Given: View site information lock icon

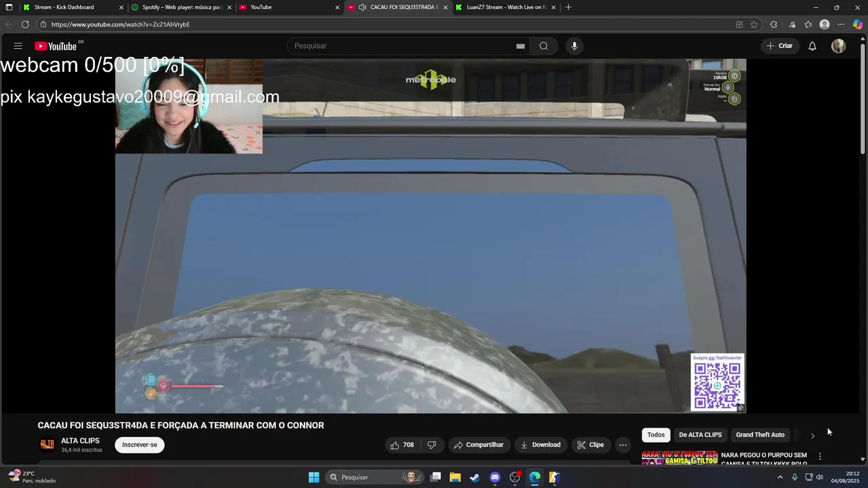Looking at the screenshot, I should 43,24.
